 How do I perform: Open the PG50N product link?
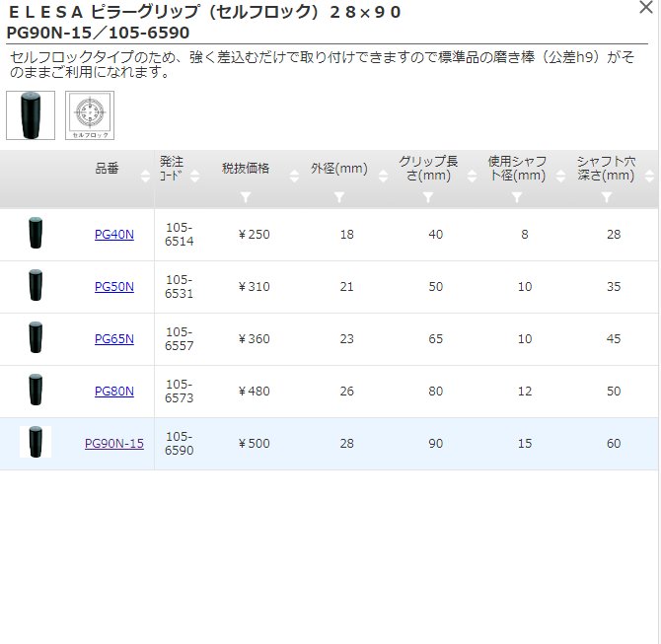(x=114, y=287)
